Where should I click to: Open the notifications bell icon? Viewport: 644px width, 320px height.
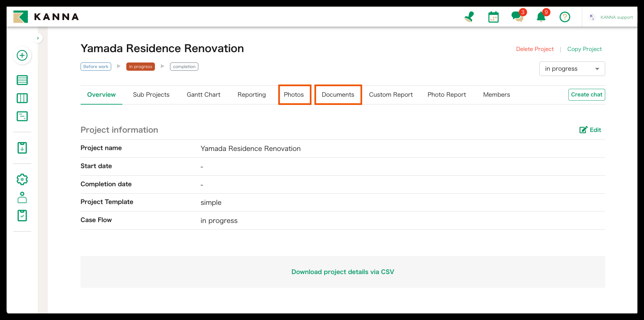(541, 17)
